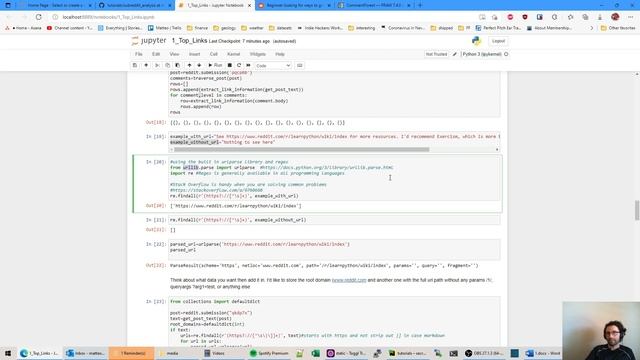Open the Widgets menu
The image size is (640, 360).
pyautogui.click(x=258, y=54)
